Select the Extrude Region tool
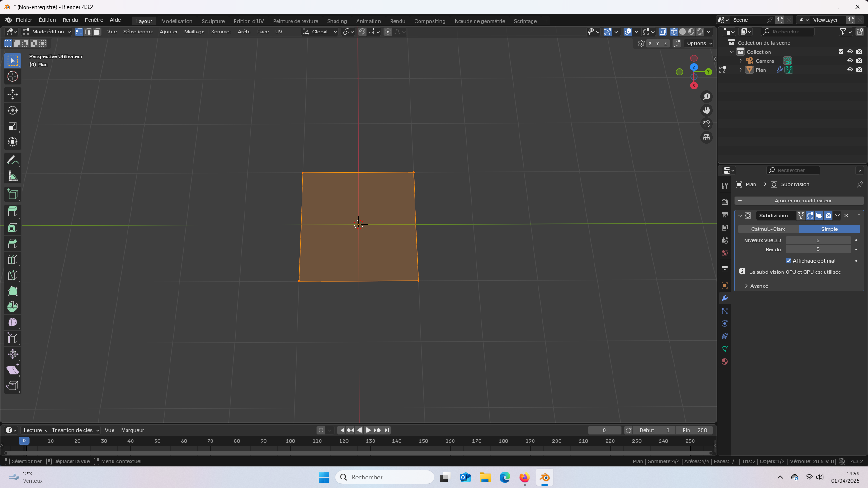The image size is (868, 488). click(13, 211)
